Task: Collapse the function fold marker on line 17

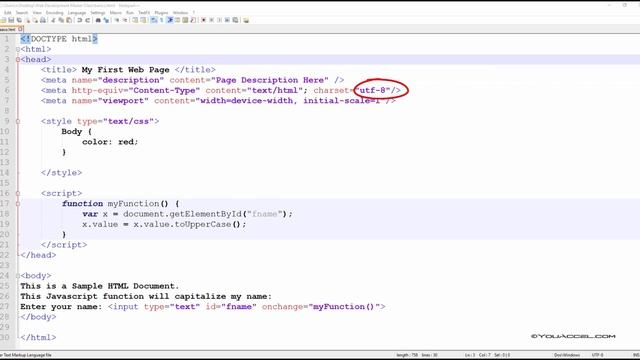Action: 18,204
